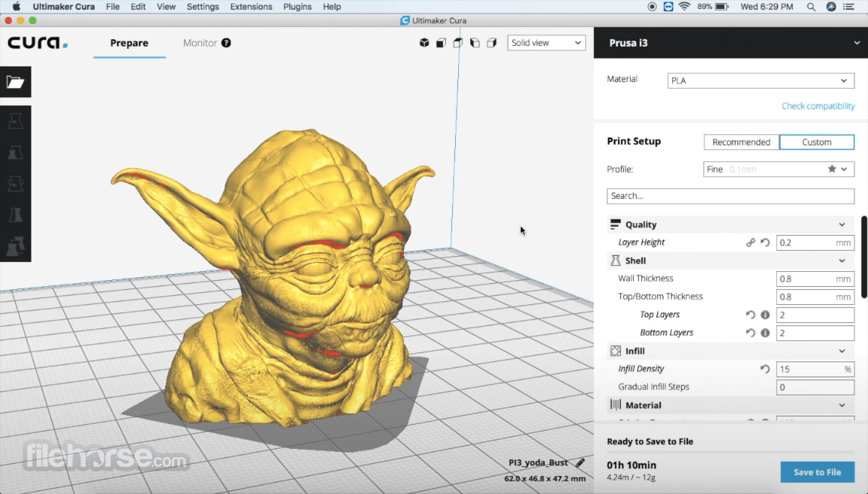
Task: Reset Bottom Layers with its revert arrow
Action: 750,332
